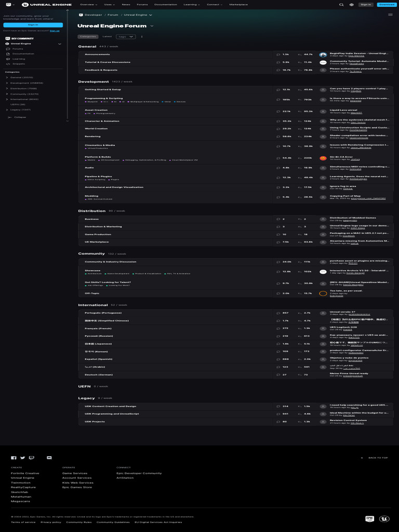Click avatar next to SU-BI-CA Error topic
The width and height of the screenshot is (399, 532).
(x=323, y=158)
